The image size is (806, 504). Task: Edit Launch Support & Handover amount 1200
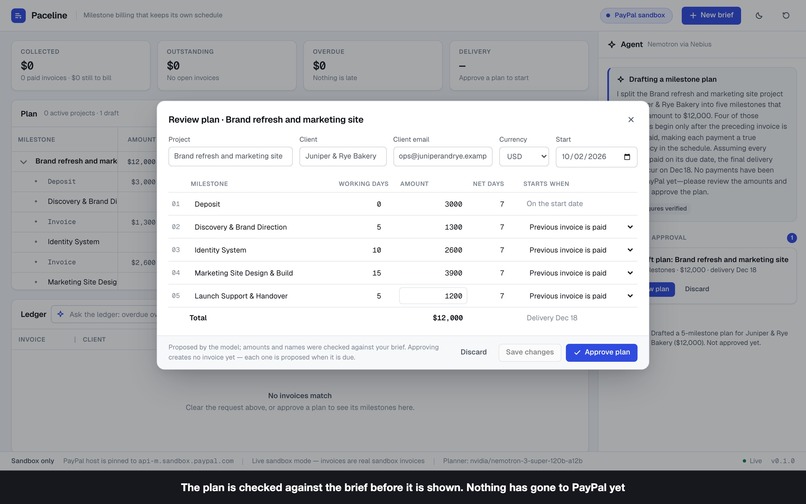click(x=433, y=296)
